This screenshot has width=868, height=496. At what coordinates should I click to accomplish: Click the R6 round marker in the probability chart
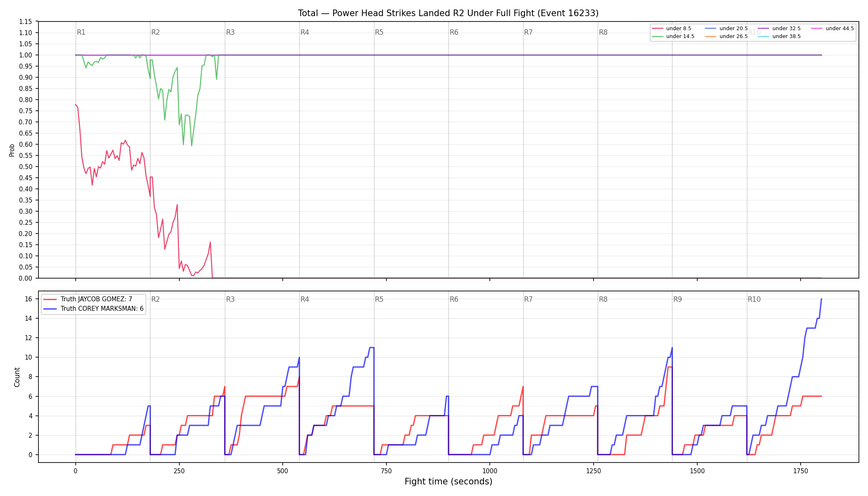[x=454, y=32]
